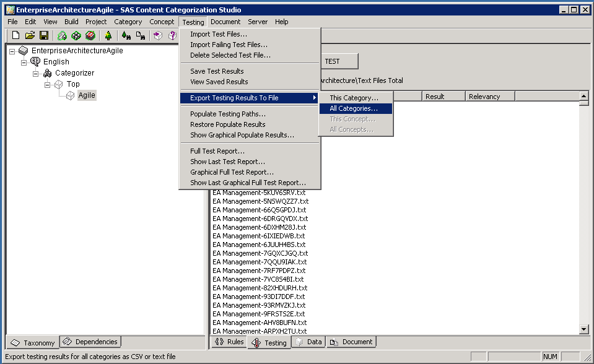The height and width of the screenshot is (364, 594).
Task: Click the box with question mark icon
Action: pyautogui.click(x=172, y=36)
